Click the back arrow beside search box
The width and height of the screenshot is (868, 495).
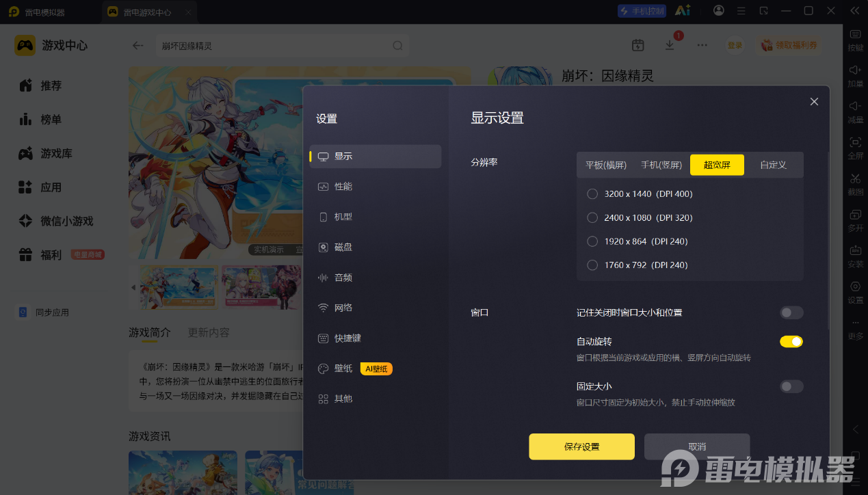point(138,46)
